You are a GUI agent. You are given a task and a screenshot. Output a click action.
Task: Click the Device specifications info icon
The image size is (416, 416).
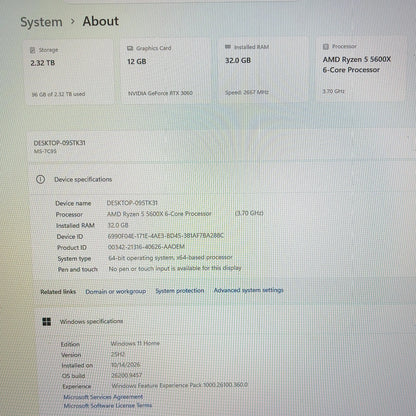coord(40,180)
